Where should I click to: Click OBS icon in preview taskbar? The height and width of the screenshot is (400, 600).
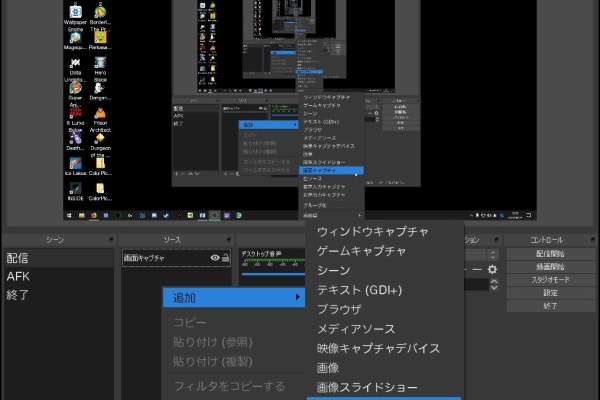click(215, 216)
